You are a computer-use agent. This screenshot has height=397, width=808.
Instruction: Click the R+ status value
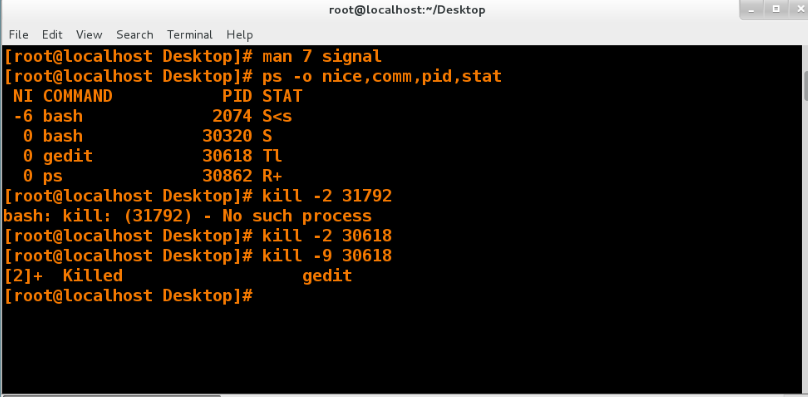click(x=272, y=176)
